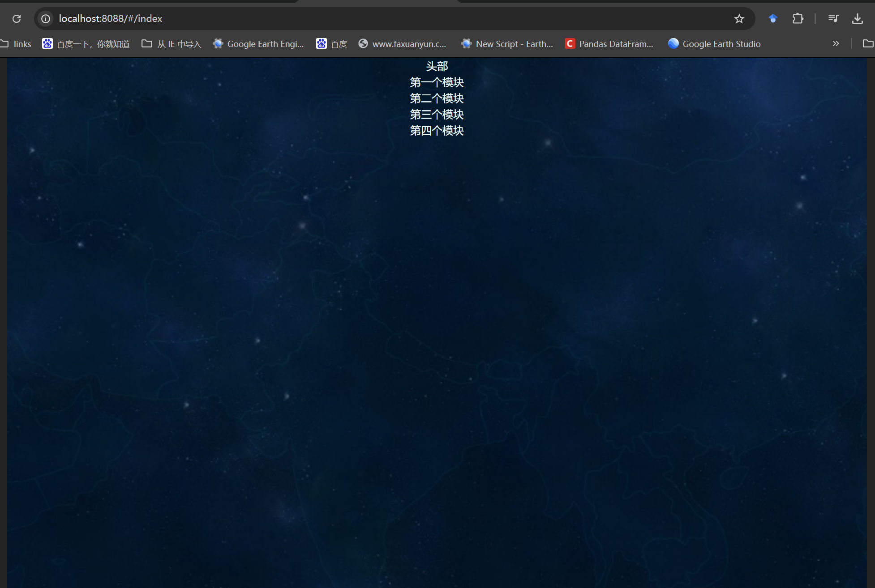Open the media control icon

tap(833, 19)
